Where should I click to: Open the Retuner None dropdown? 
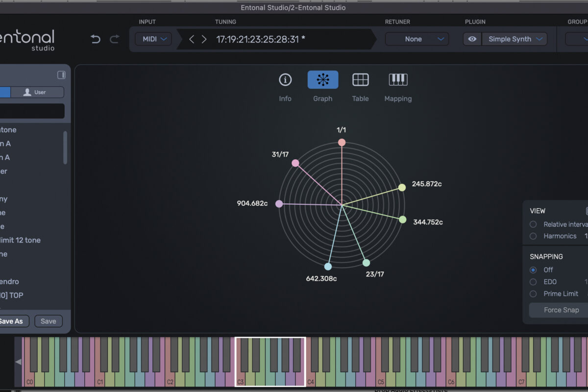pos(416,39)
